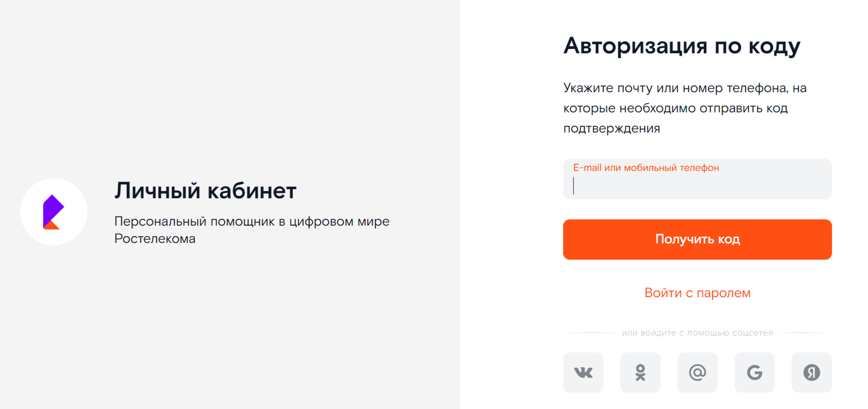Image resolution: width=868 pixels, height=409 pixels.
Task: Sign in with Odnoklassniki icon
Action: [x=640, y=372]
